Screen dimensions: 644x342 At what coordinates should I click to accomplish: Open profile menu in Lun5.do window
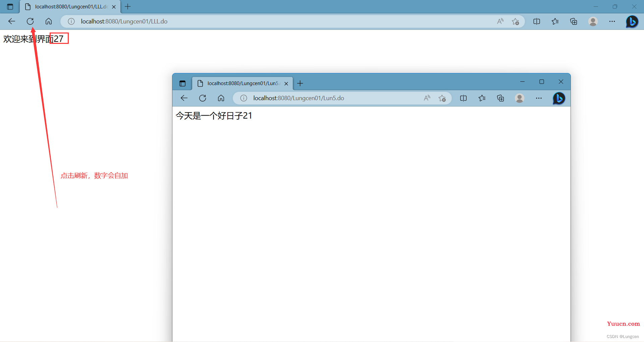click(520, 98)
